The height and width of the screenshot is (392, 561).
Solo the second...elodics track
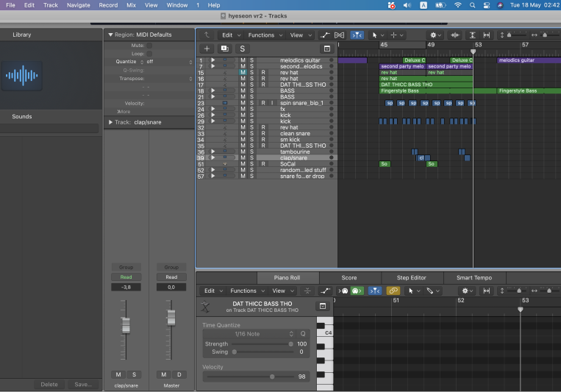click(251, 66)
